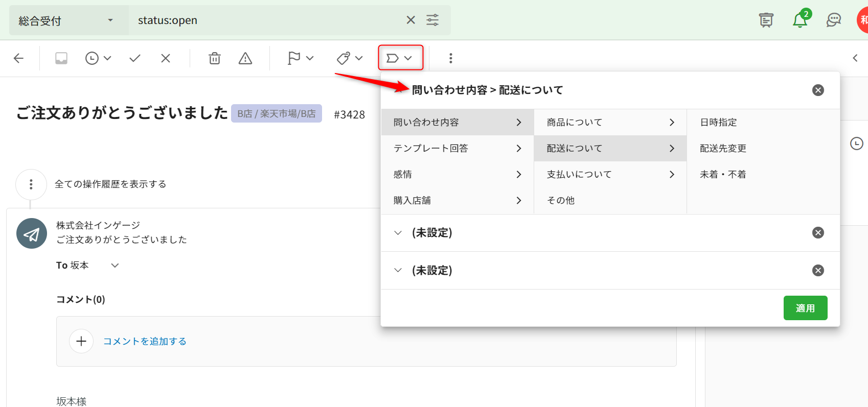Open the notification bell icon
This screenshot has width=868, height=407.
(800, 20)
